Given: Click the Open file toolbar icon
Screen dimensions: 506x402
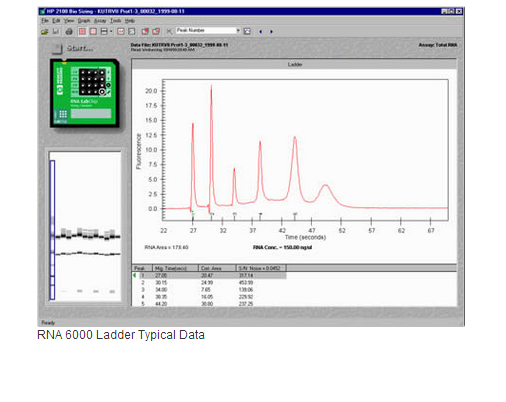Looking at the screenshot, I should tap(45, 32).
